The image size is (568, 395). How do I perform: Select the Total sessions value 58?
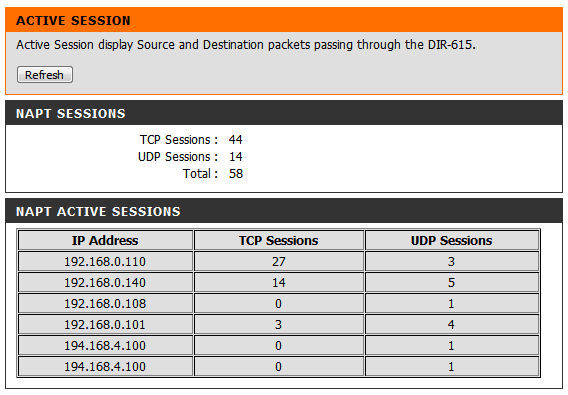[x=236, y=174]
